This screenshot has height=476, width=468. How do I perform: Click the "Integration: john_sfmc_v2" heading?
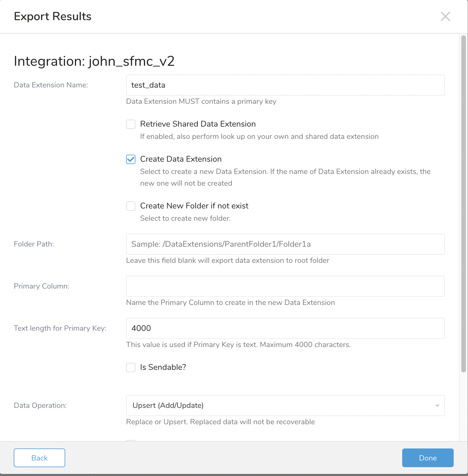tap(94, 61)
